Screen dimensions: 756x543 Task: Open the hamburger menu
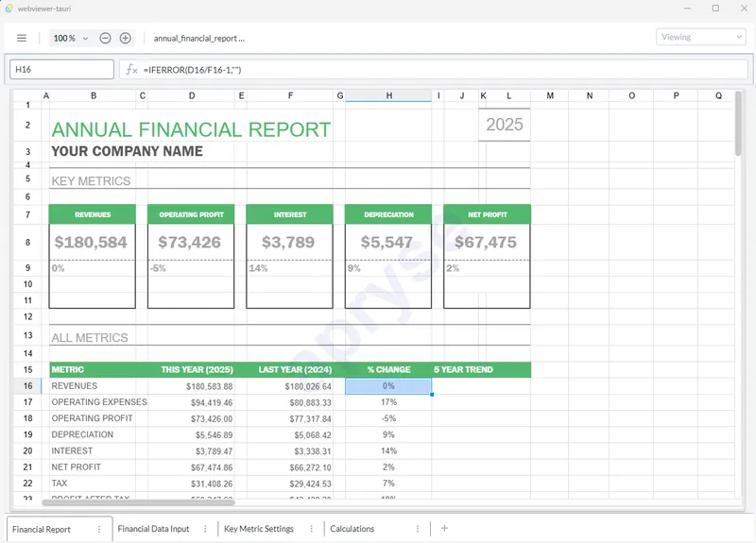22,38
